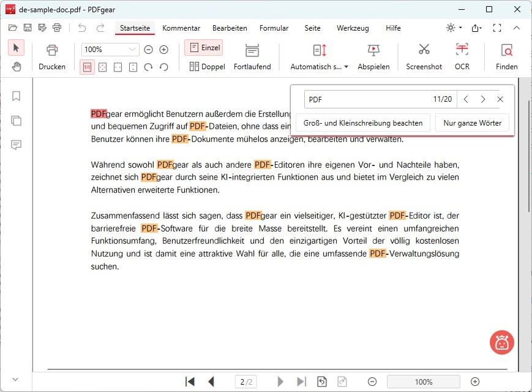Select fit height view icon

point(133,67)
